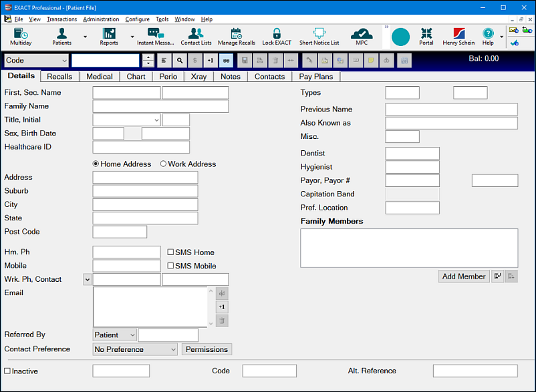
Task: Switch to the Perio tab
Action: pyautogui.click(x=168, y=77)
